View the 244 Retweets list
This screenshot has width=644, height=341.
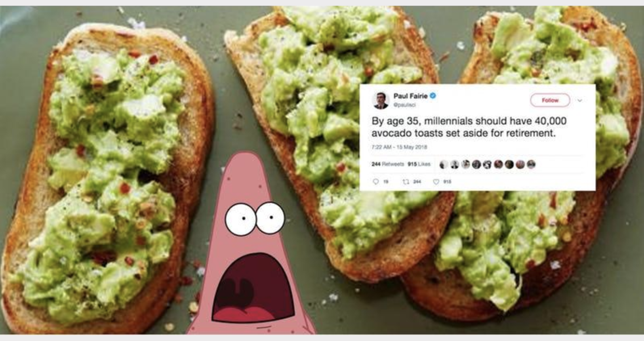[x=388, y=164]
